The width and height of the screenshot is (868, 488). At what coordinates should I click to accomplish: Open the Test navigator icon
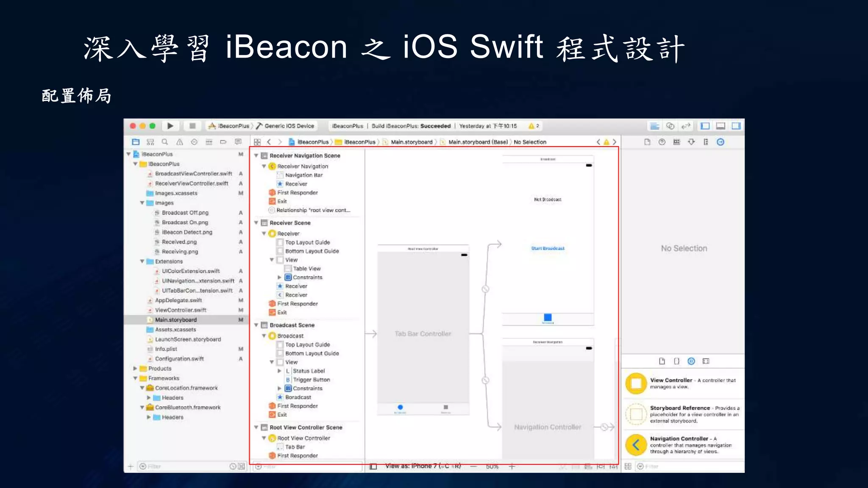(x=194, y=142)
